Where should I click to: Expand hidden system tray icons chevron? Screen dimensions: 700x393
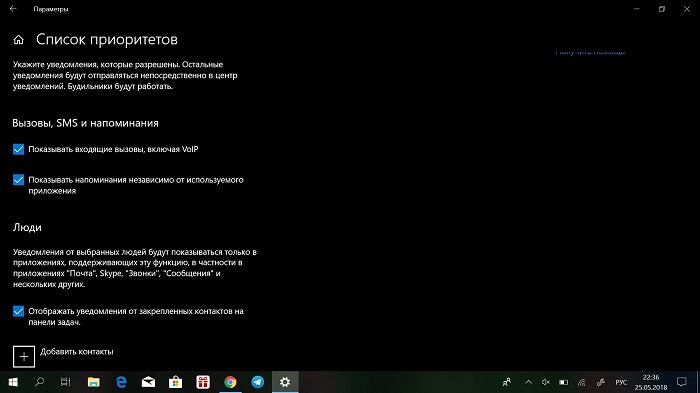point(528,382)
